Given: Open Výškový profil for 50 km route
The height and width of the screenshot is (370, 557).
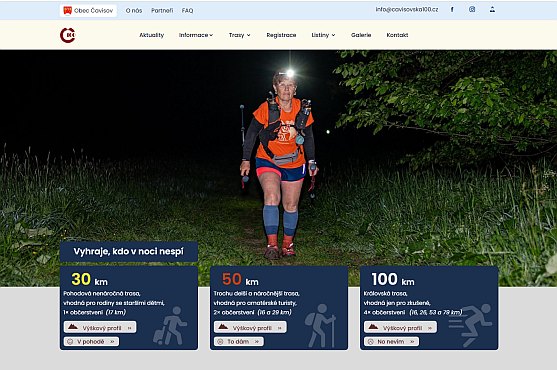Looking at the screenshot, I should click(250, 327).
